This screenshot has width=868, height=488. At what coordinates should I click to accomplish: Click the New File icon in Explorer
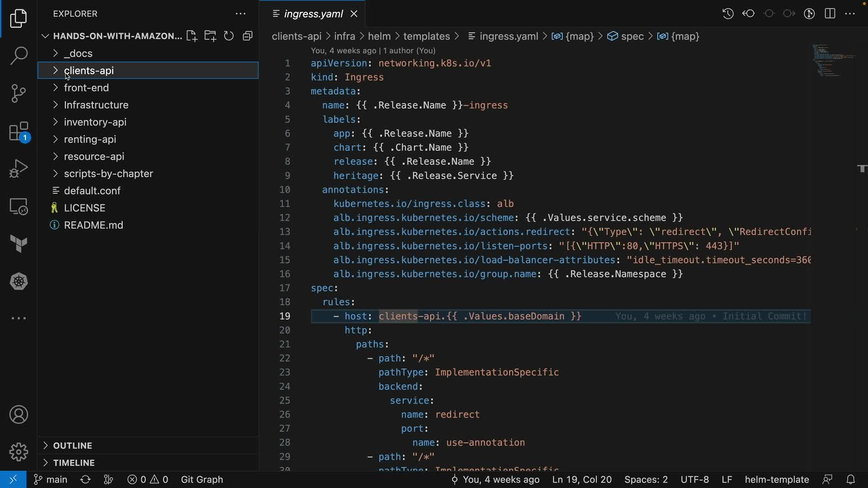click(x=191, y=36)
